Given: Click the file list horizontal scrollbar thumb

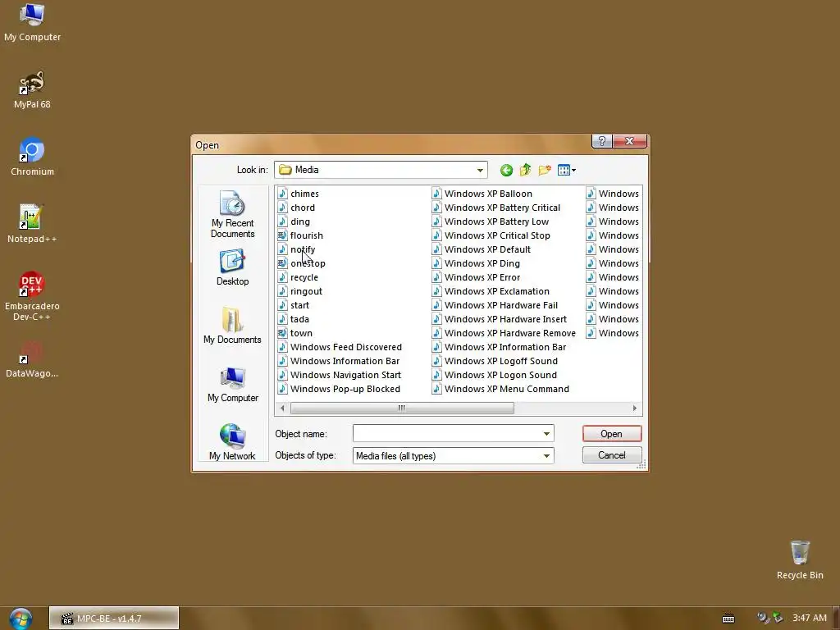Looking at the screenshot, I should 402,409.
